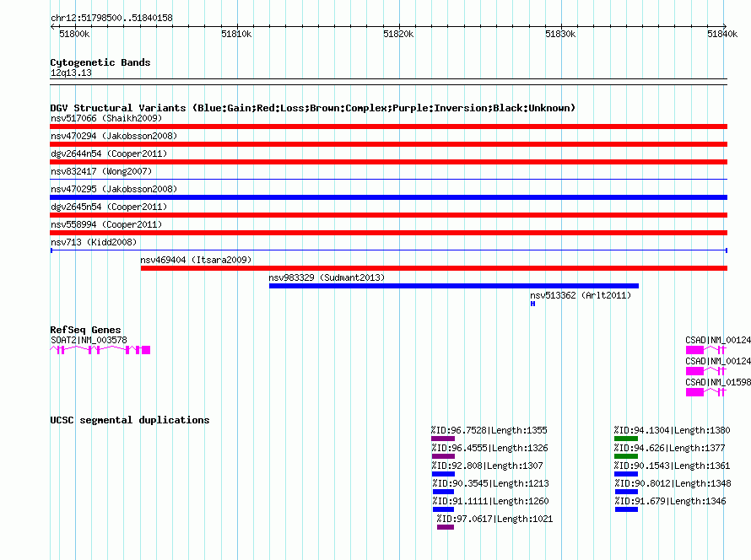
Task: Select the middle CSAD transcript glyph
Action: click(x=706, y=371)
